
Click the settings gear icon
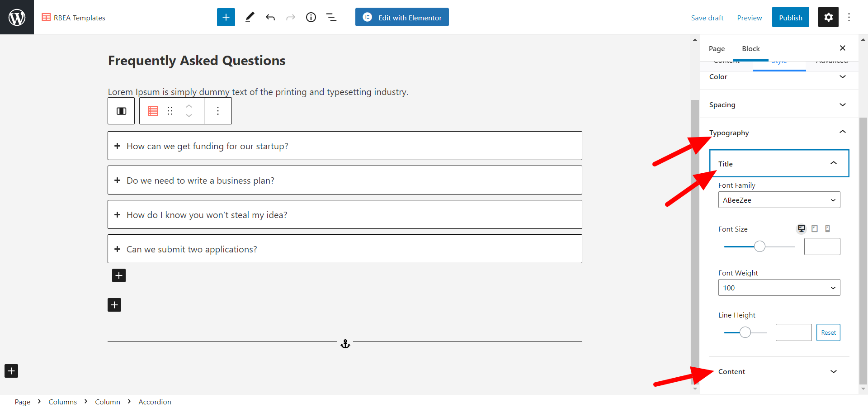(x=828, y=17)
